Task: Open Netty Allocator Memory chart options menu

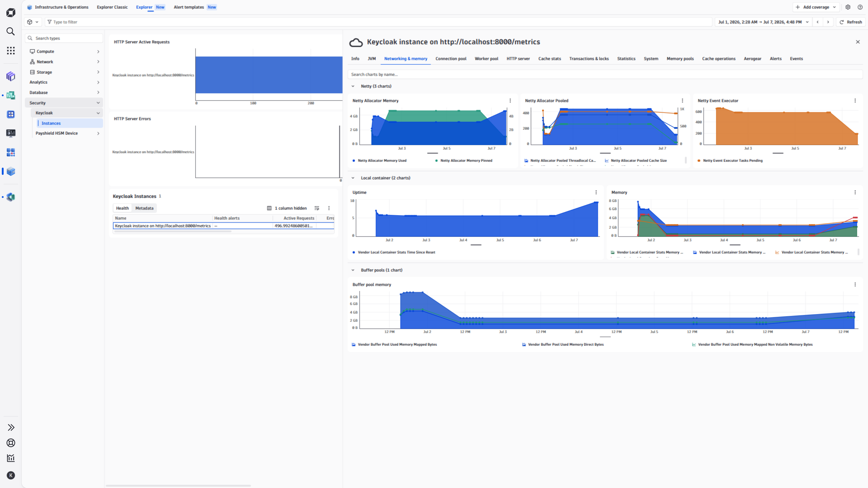Action: (x=510, y=101)
